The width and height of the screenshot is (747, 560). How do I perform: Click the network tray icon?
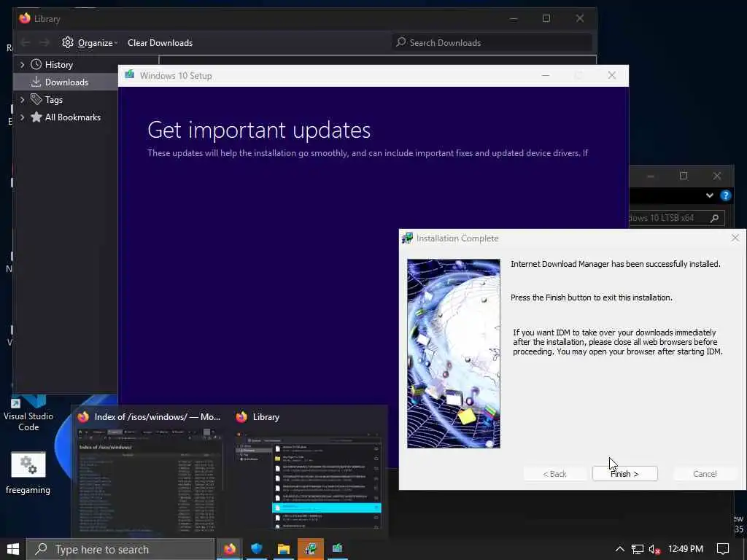click(x=638, y=550)
